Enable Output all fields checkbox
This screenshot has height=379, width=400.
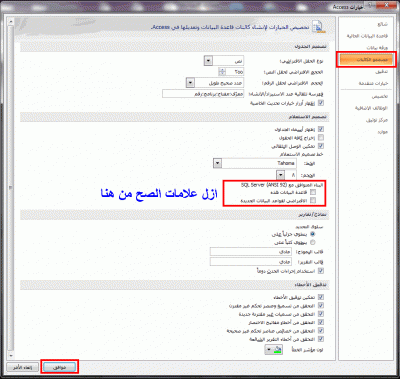[x=321, y=137]
